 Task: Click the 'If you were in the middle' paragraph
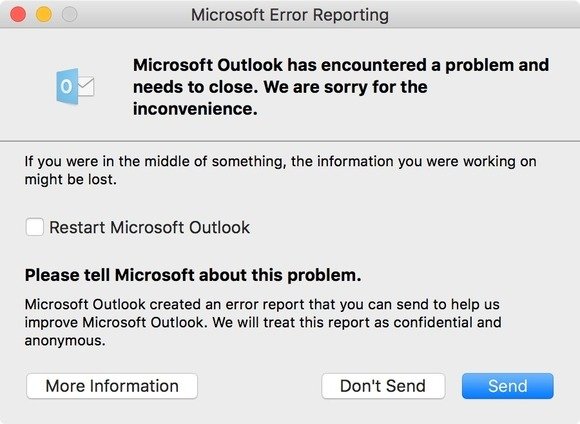[x=280, y=170]
